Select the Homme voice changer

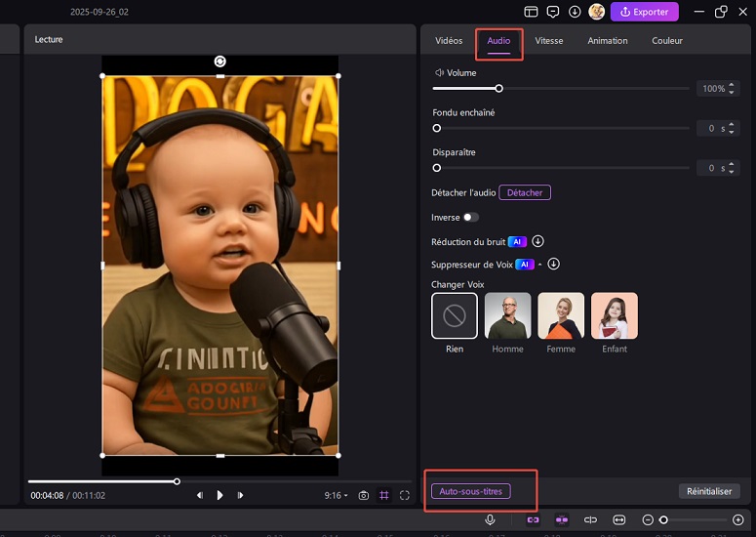point(507,316)
